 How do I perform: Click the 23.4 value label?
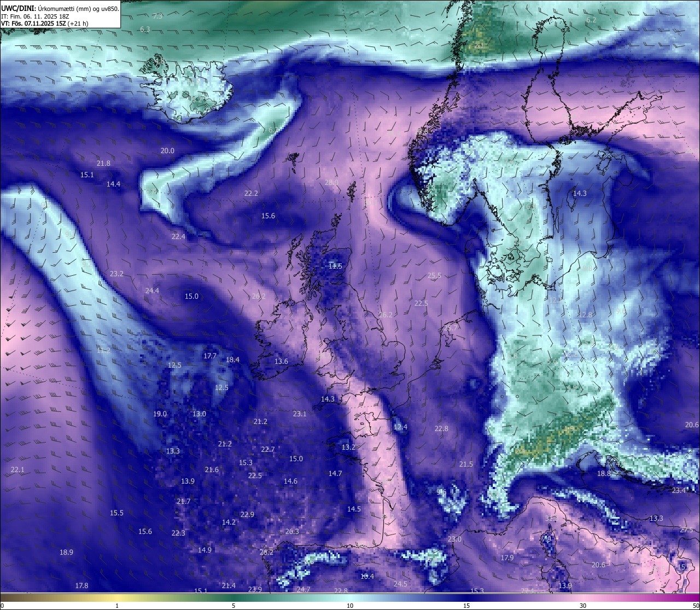[678, 490]
